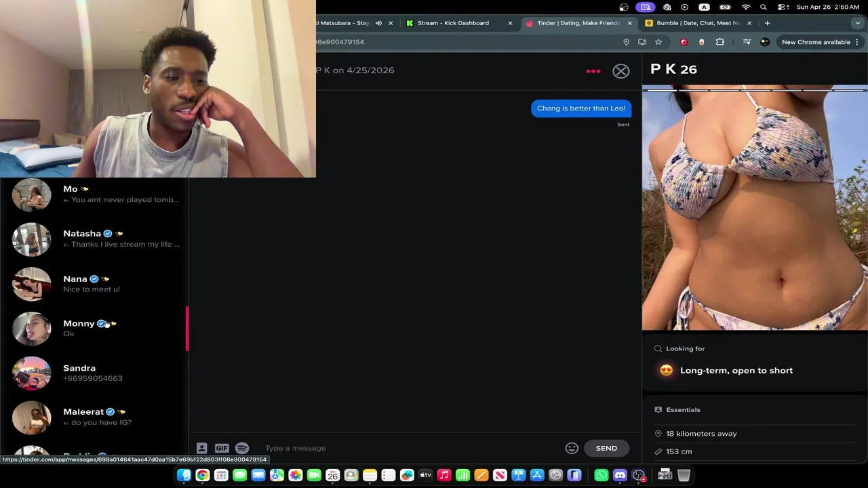Open the Wi-Fi menu in menu bar
This screenshot has height=488, width=868.
coord(746,7)
